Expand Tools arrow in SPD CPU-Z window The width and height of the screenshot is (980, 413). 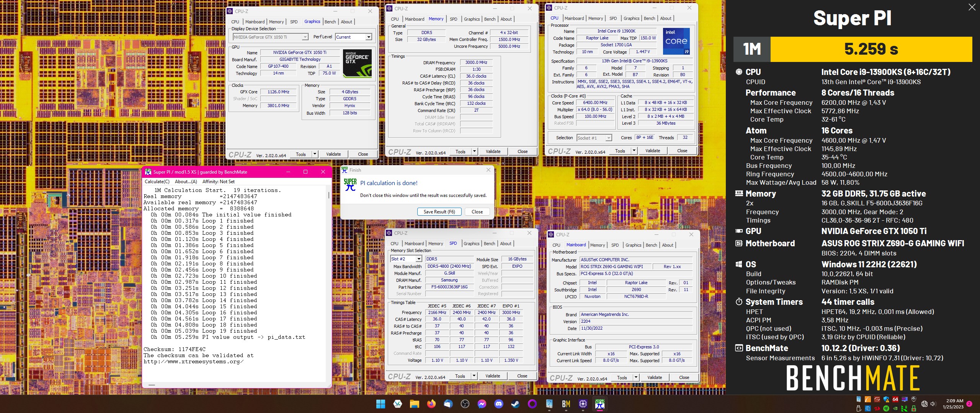pyautogui.click(x=474, y=376)
